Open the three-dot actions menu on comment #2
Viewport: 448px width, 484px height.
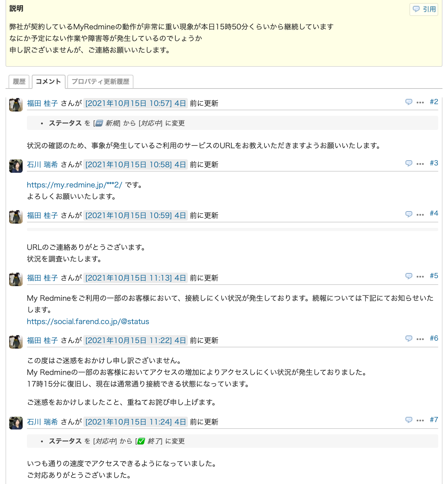pos(420,103)
